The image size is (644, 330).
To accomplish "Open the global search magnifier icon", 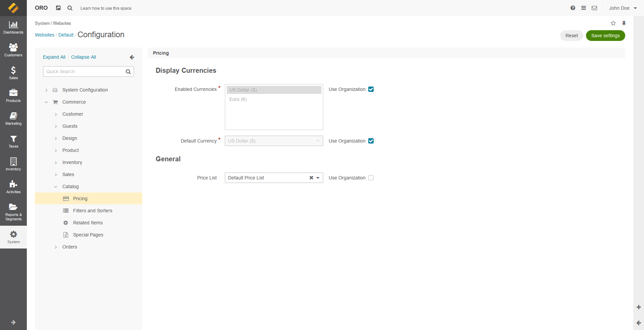I will tap(70, 8).
